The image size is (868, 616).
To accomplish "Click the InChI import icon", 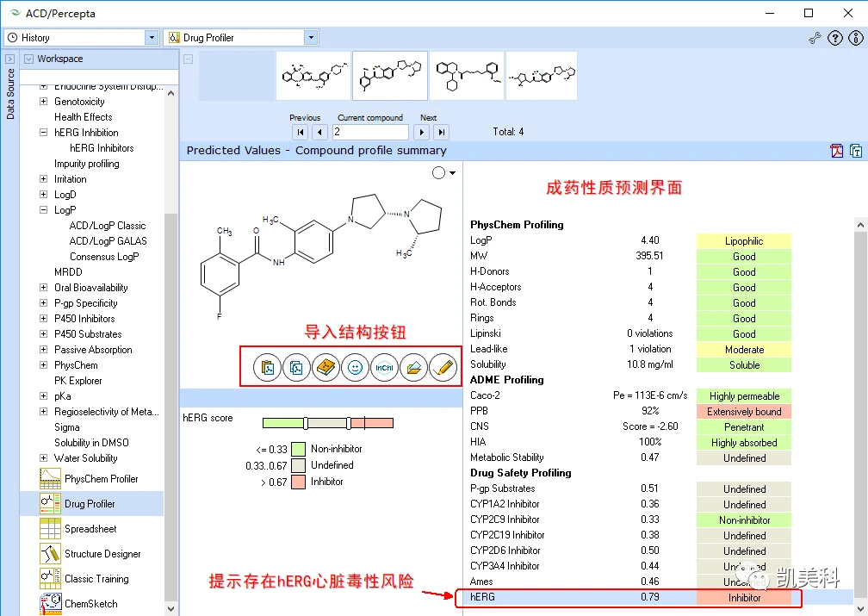I will pyautogui.click(x=384, y=367).
